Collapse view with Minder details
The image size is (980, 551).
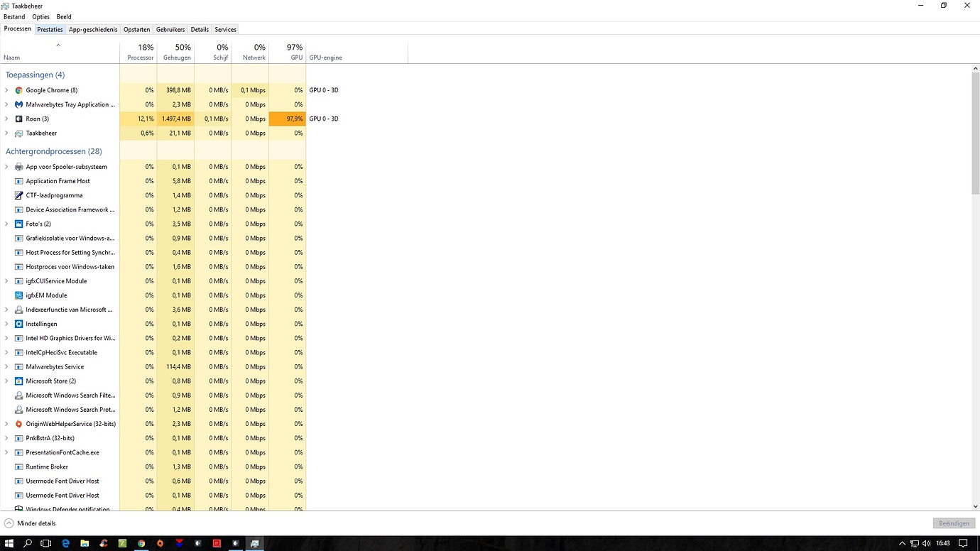point(30,523)
